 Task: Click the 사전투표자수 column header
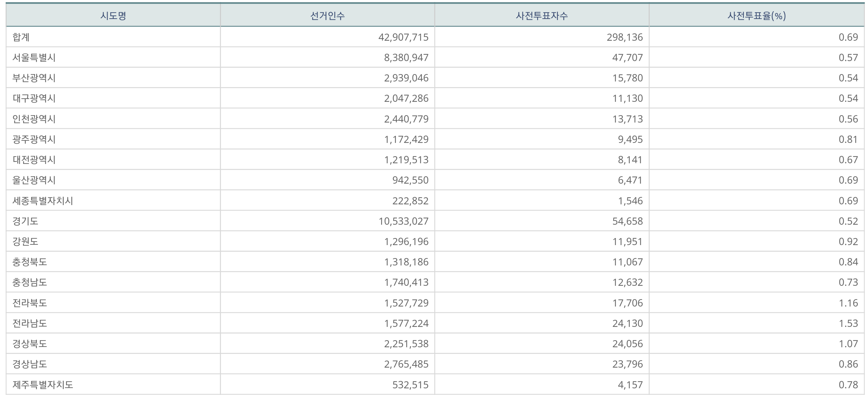click(x=542, y=16)
